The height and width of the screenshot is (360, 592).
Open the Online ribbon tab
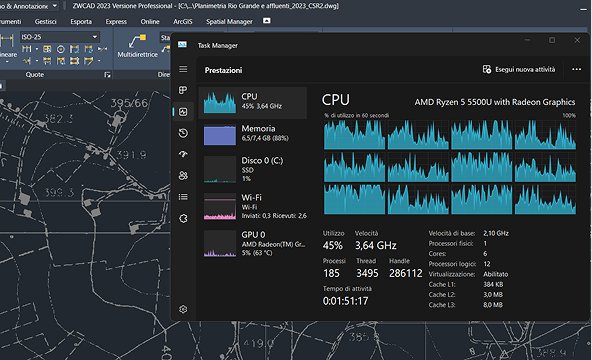(x=150, y=22)
